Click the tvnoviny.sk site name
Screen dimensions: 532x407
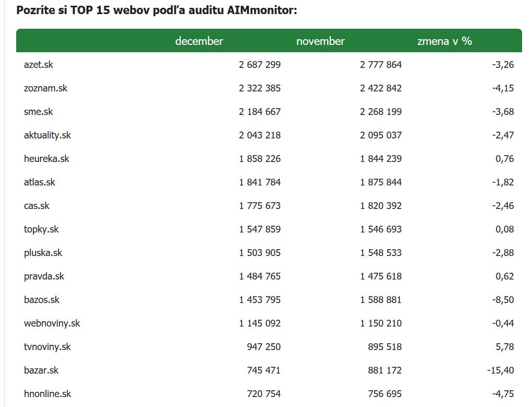[x=47, y=347]
